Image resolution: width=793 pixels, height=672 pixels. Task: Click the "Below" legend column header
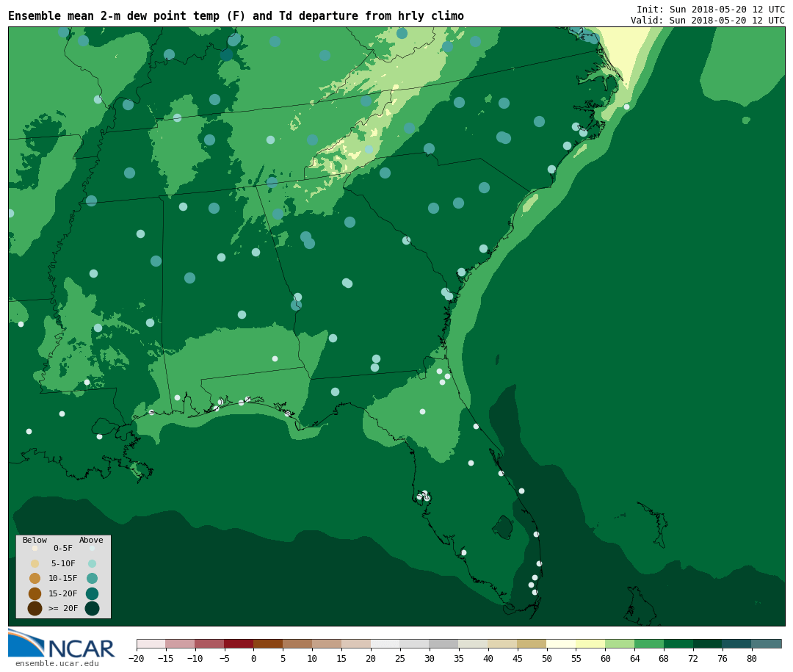pyautogui.click(x=35, y=541)
